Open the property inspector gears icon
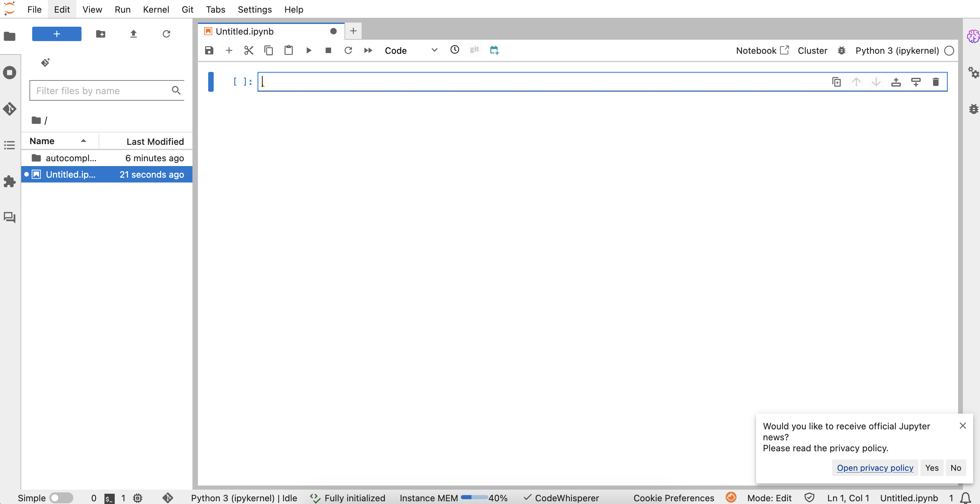980x504 pixels. 973,72
